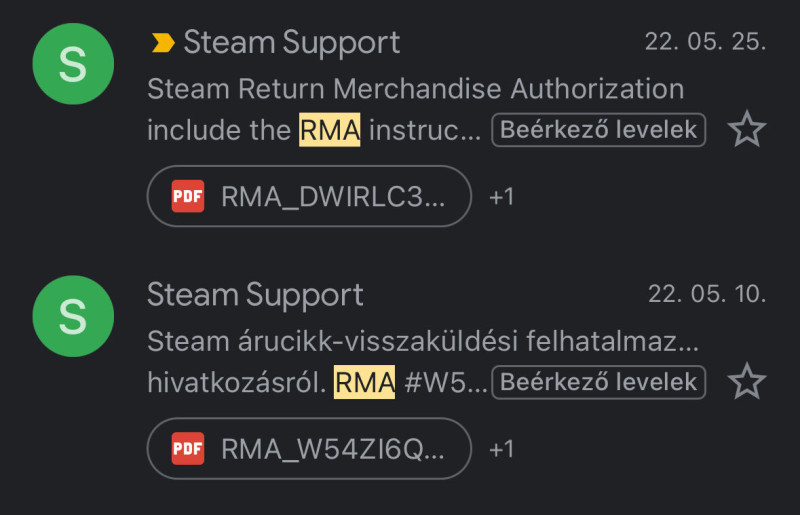Tap the first Steam Support sender avatar

pos(73,65)
